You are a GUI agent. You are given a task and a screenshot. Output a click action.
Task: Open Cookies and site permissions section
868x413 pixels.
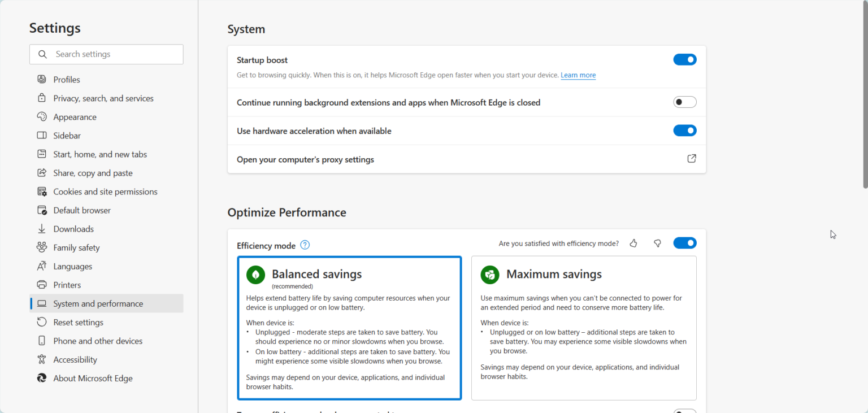tap(105, 192)
